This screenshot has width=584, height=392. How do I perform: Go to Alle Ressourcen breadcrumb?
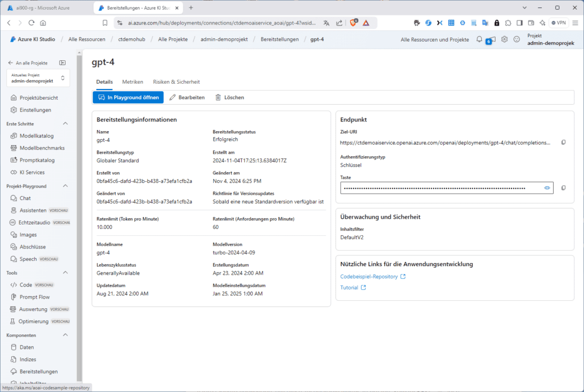[x=87, y=39]
